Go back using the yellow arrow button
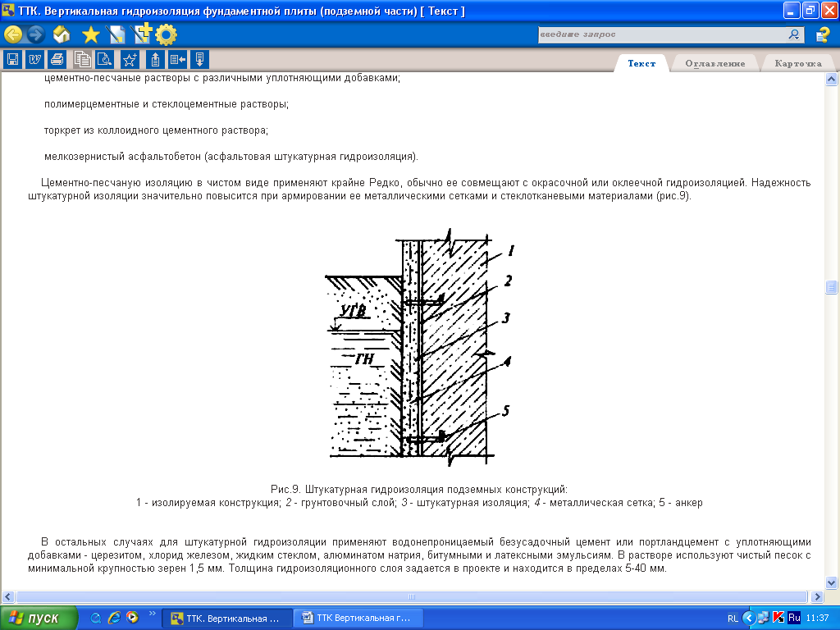This screenshot has width=840, height=630. click(x=12, y=34)
